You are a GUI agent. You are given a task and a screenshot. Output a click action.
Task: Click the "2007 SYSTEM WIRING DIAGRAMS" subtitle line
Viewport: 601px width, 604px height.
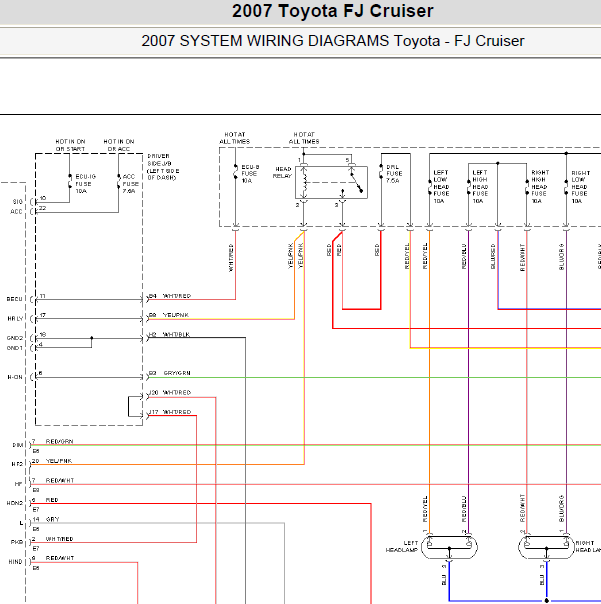pos(332,41)
